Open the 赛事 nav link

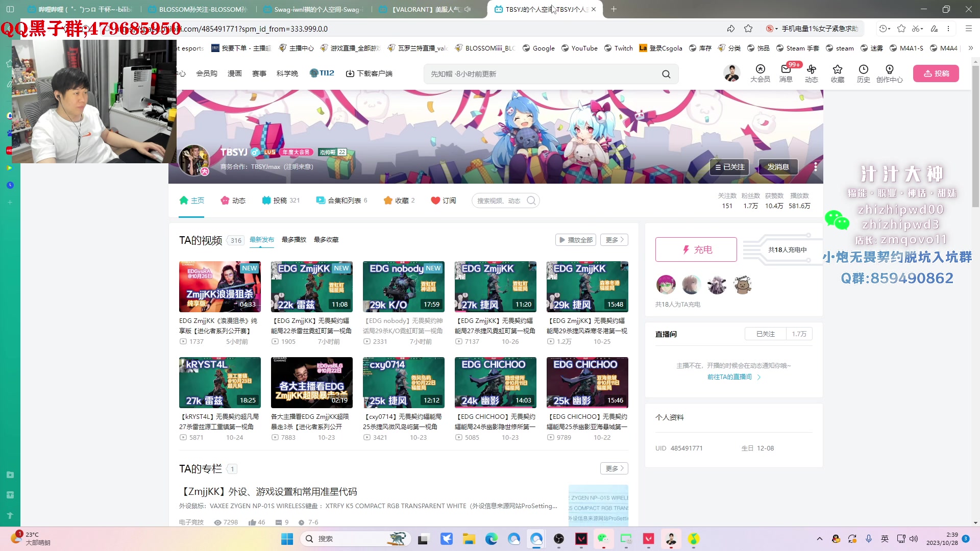pos(259,73)
